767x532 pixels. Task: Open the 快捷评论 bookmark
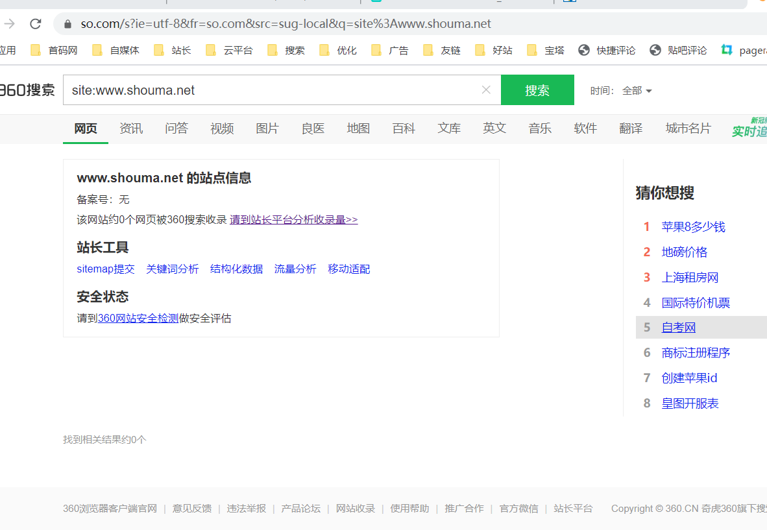coord(607,50)
